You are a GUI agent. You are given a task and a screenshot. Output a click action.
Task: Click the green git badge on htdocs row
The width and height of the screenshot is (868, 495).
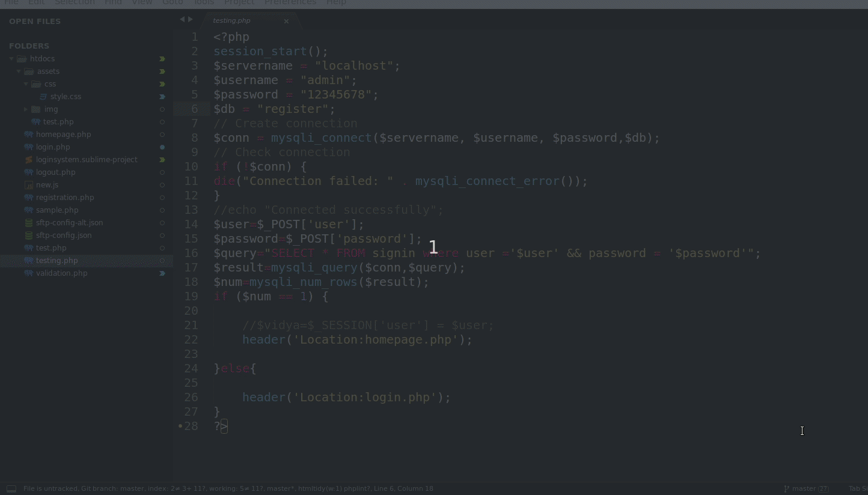(162, 59)
